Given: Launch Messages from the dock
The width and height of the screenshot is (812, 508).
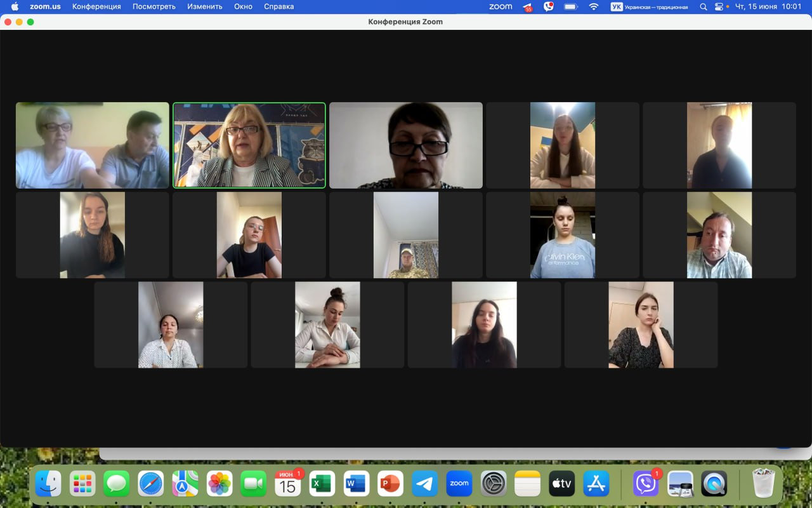Looking at the screenshot, I should (117, 484).
